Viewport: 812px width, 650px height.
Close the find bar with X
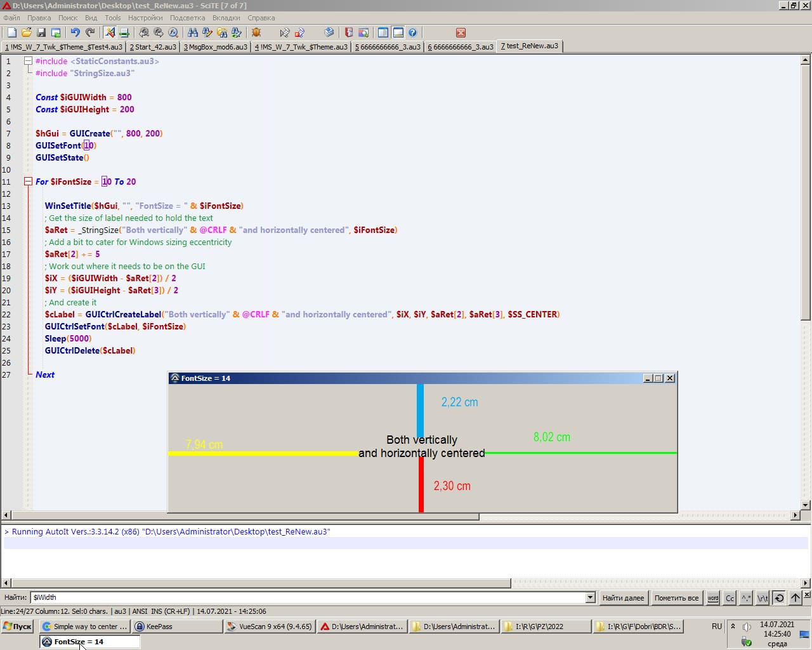pyautogui.click(x=807, y=595)
